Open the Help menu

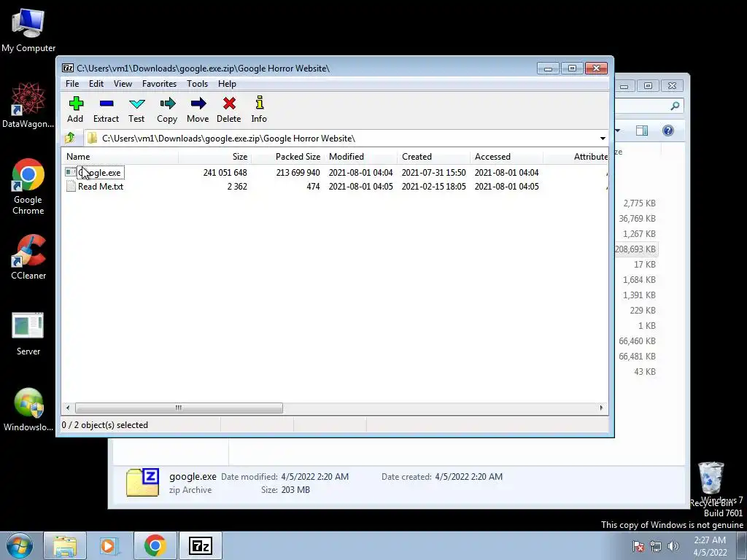[x=228, y=84]
